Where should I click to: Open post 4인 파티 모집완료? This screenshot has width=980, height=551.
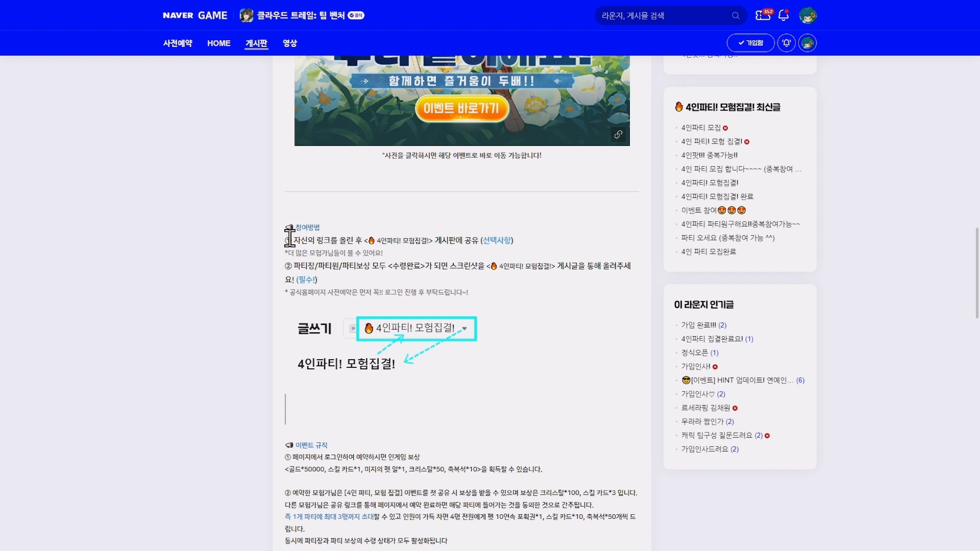(x=708, y=252)
